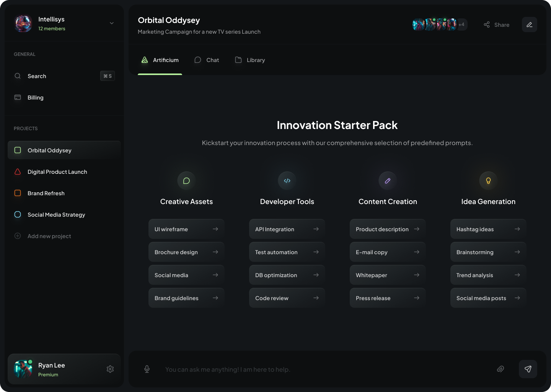The width and height of the screenshot is (551, 392).
Task: Click the send message icon
Action: 528,369
